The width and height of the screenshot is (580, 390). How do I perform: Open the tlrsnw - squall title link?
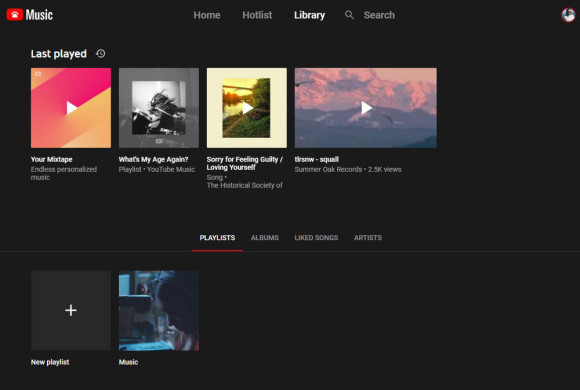317,159
